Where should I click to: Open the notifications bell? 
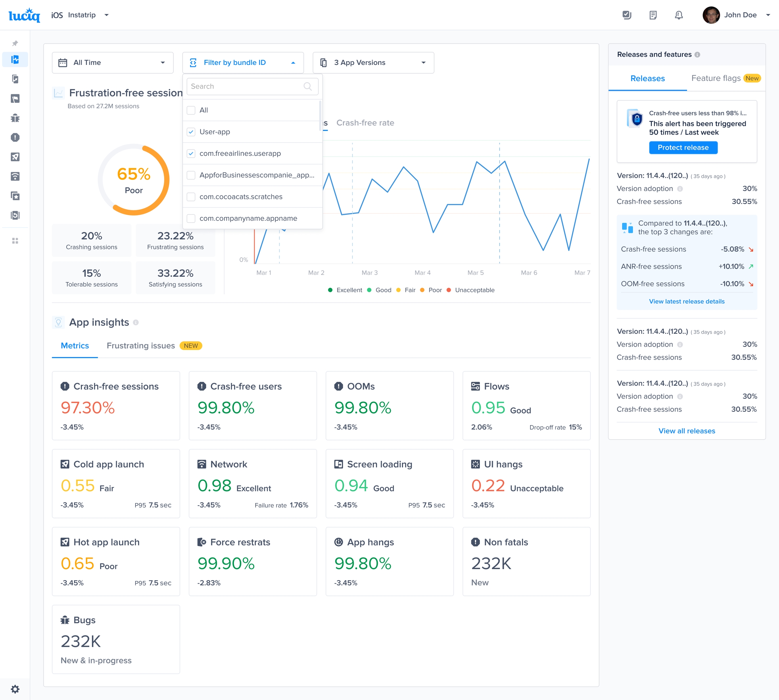click(679, 15)
